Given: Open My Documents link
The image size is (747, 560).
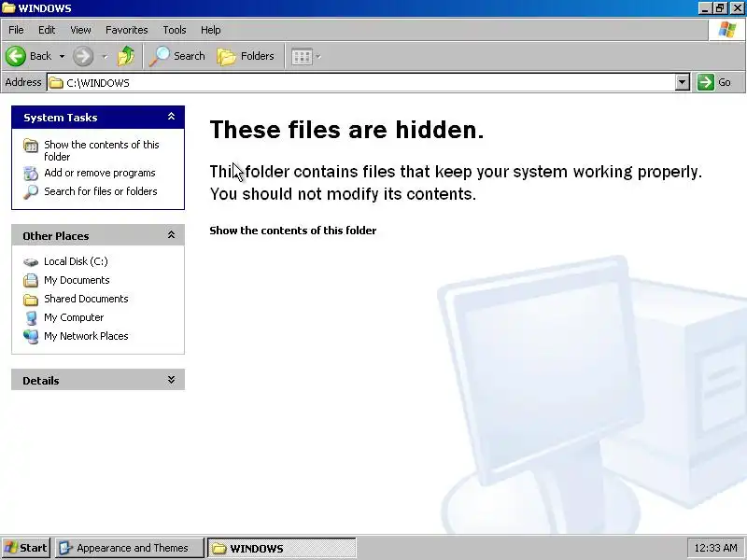Looking at the screenshot, I should point(77,280).
